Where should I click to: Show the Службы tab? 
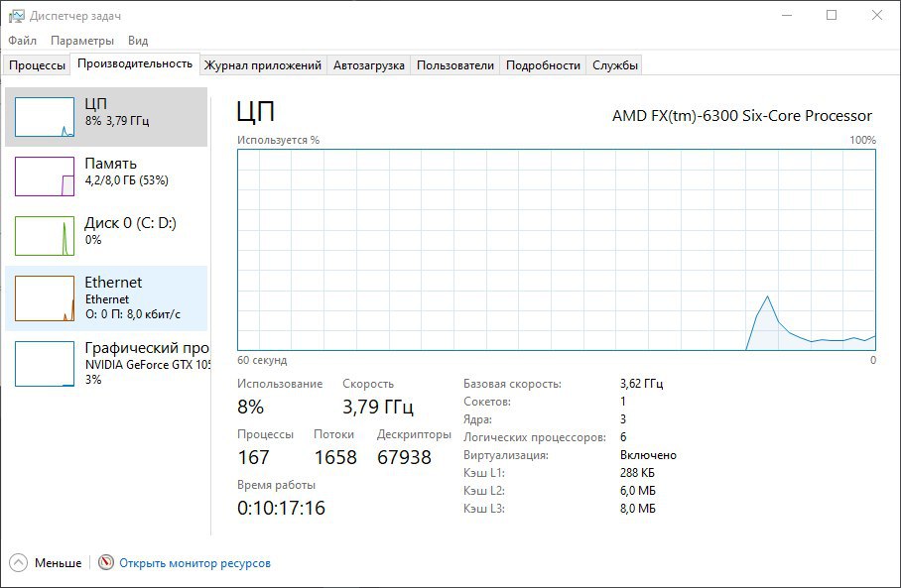pos(615,65)
